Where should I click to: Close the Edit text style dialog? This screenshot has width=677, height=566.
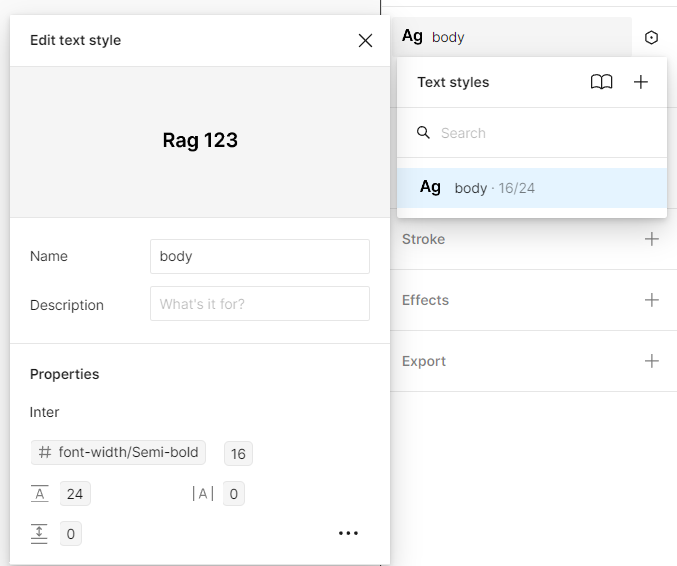365,41
